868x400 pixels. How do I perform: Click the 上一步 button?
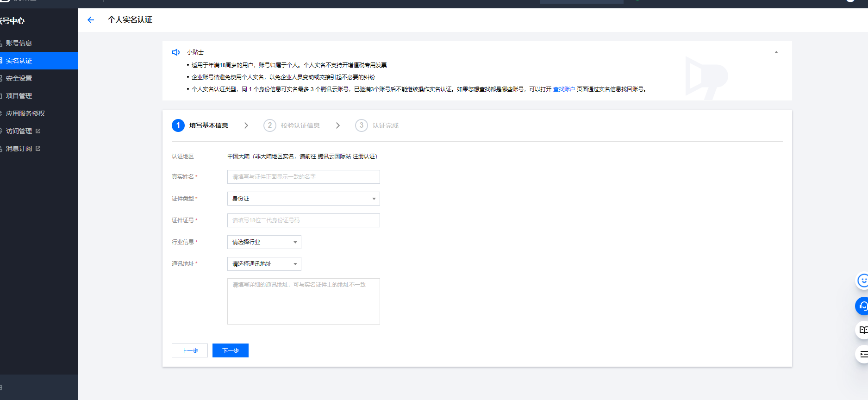click(x=190, y=350)
